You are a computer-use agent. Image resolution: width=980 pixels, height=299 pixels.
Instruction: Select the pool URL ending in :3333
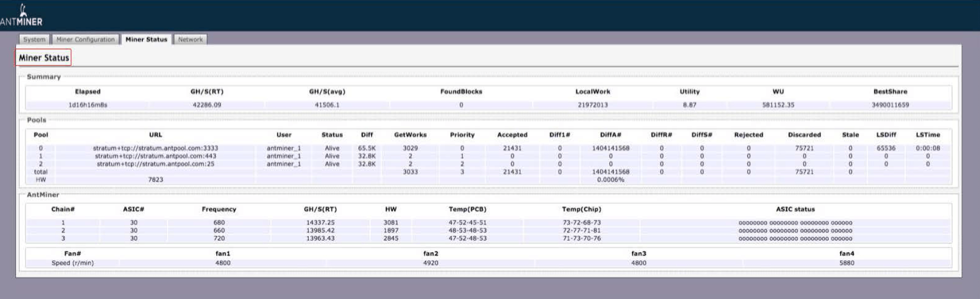click(x=156, y=148)
